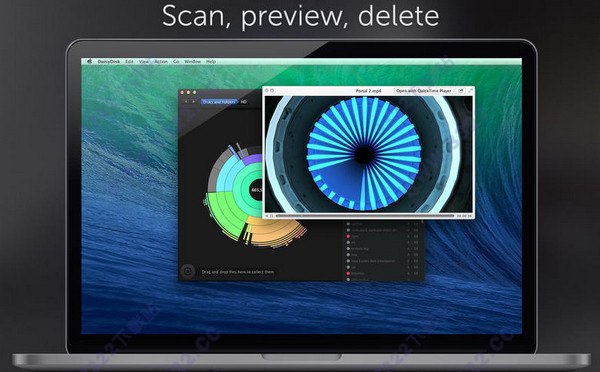The width and height of the screenshot is (600, 372).
Task: Open the Window menu
Action: (x=192, y=62)
